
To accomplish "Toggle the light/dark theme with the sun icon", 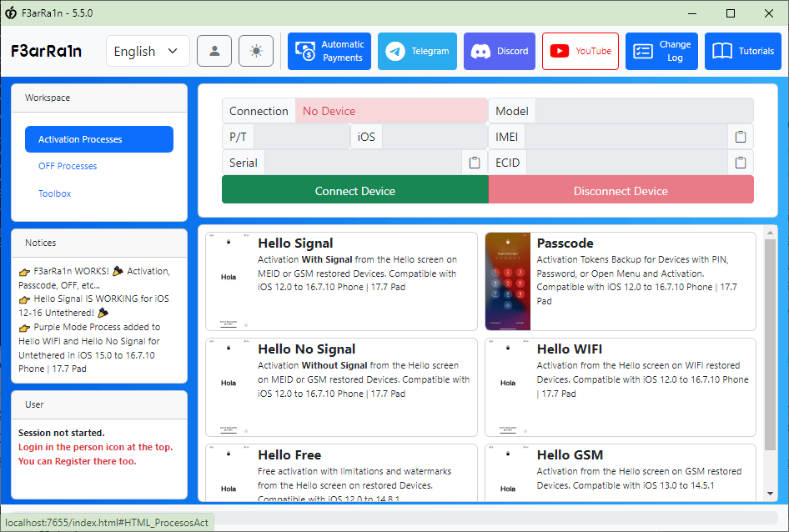I will click(255, 51).
